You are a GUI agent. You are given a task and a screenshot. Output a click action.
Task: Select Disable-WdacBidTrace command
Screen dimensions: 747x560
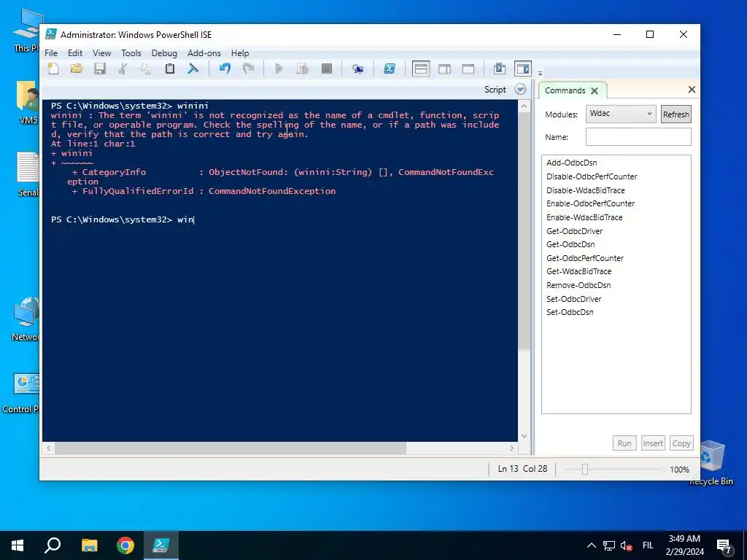(586, 190)
